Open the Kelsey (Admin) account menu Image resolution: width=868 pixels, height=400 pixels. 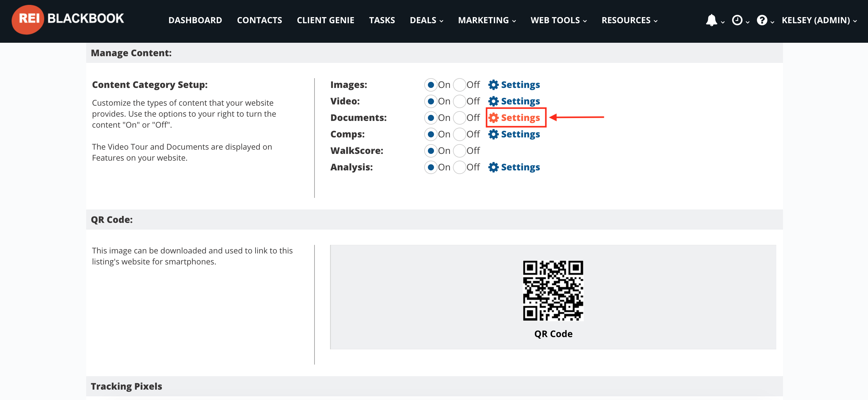[819, 20]
